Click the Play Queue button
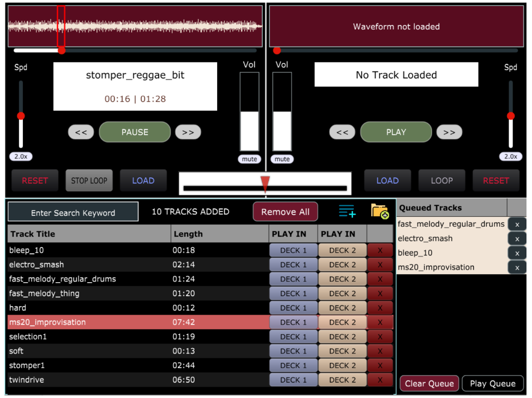The width and height of the screenshot is (532, 398). click(x=493, y=384)
